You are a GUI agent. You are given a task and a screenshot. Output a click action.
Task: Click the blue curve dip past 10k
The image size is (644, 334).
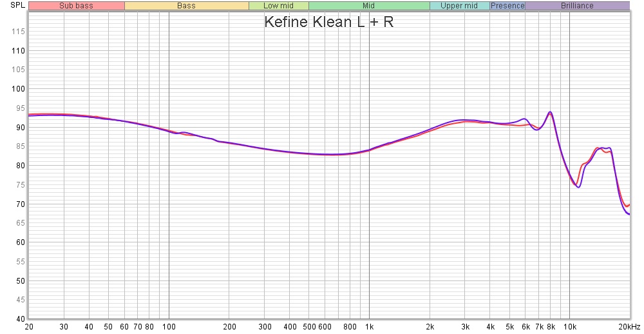pos(578,187)
